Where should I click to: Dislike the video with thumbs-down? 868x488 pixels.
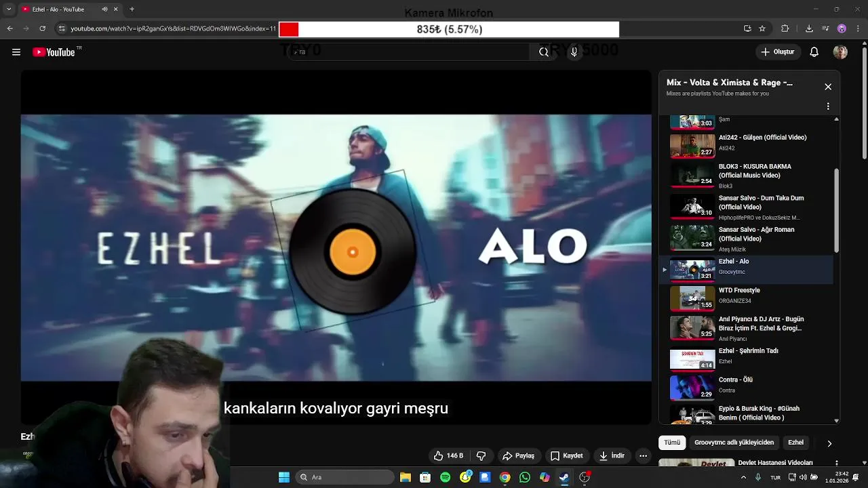[x=481, y=456]
